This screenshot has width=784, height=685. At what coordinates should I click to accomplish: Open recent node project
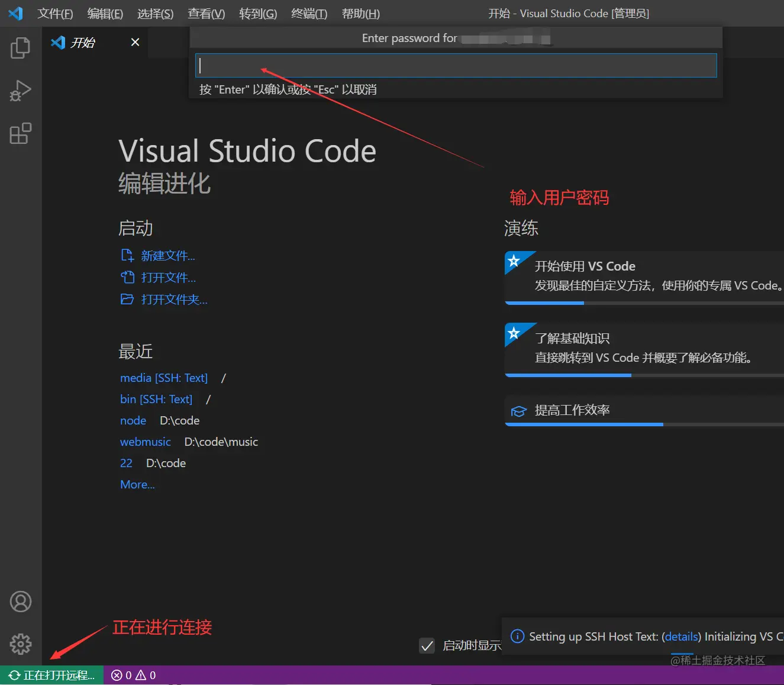(x=133, y=420)
